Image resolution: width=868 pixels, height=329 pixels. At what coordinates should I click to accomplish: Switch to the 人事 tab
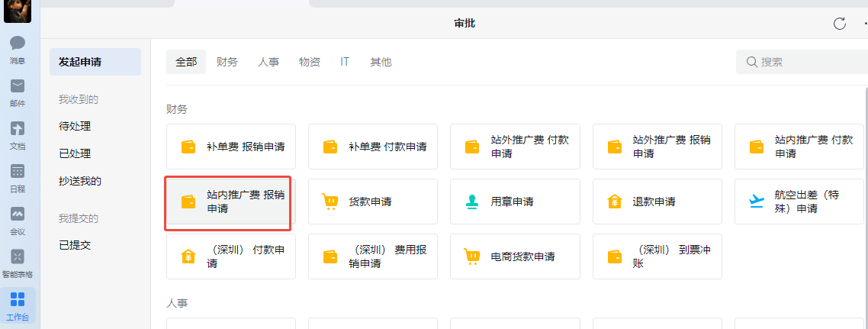tap(268, 62)
